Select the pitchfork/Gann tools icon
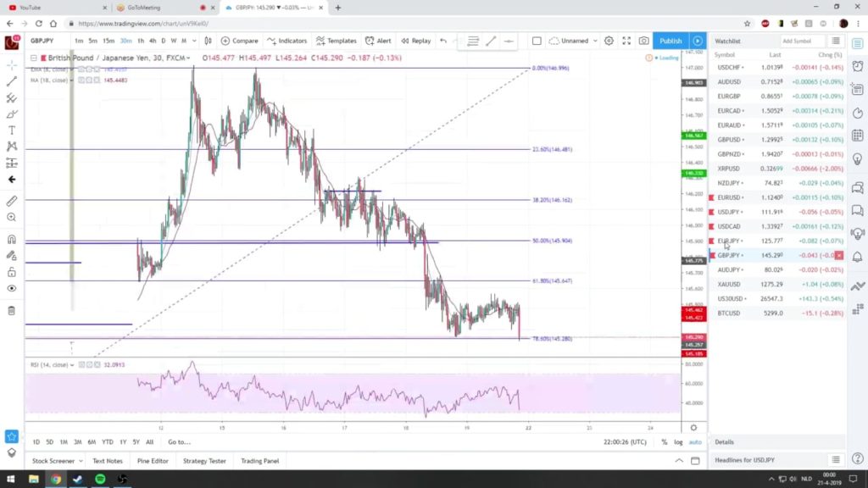This screenshot has width=868, height=488. (12, 98)
